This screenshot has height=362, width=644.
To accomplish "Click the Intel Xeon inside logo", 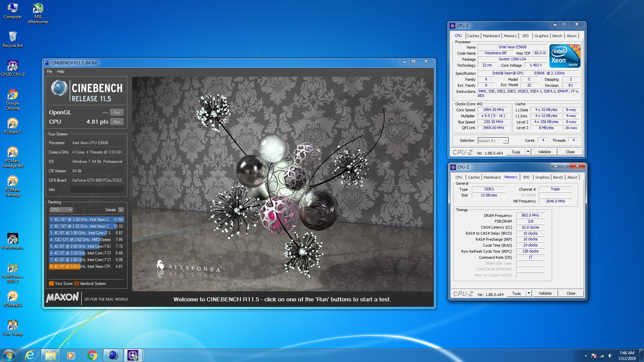I will coord(566,56).
